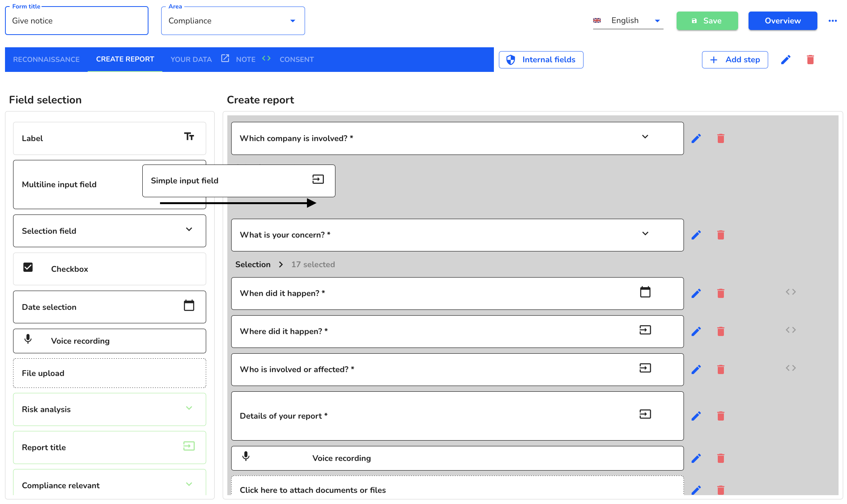
Task: Edit the current step with pencil icon
Action: [785, 60]
